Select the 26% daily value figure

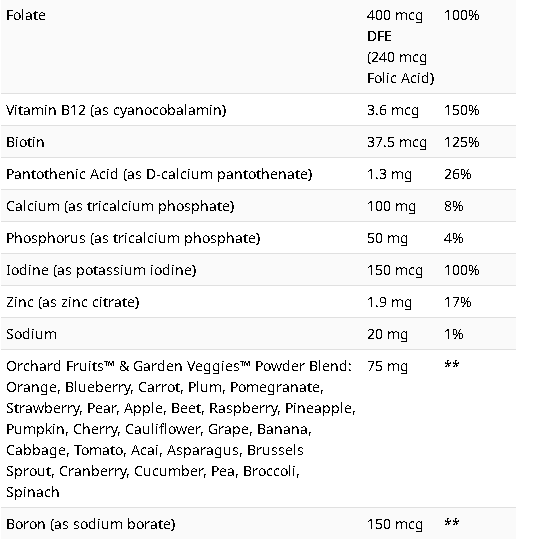[x=457, y=174]
